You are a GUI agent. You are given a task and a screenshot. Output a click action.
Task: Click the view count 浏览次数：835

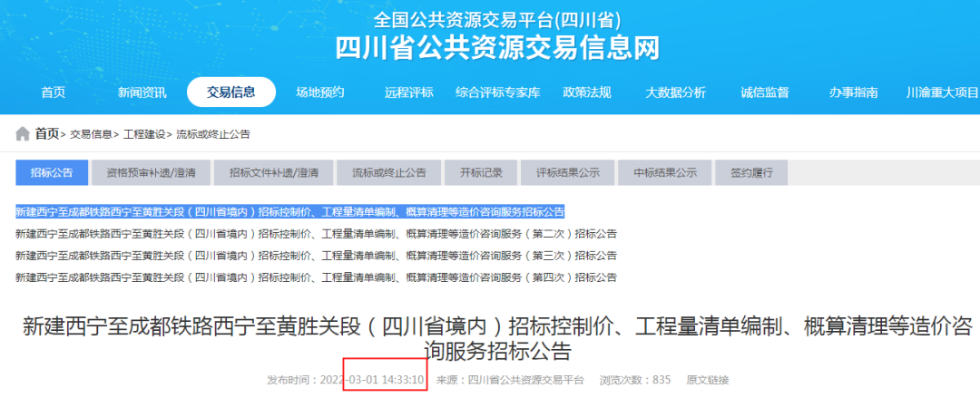[635, 380]
